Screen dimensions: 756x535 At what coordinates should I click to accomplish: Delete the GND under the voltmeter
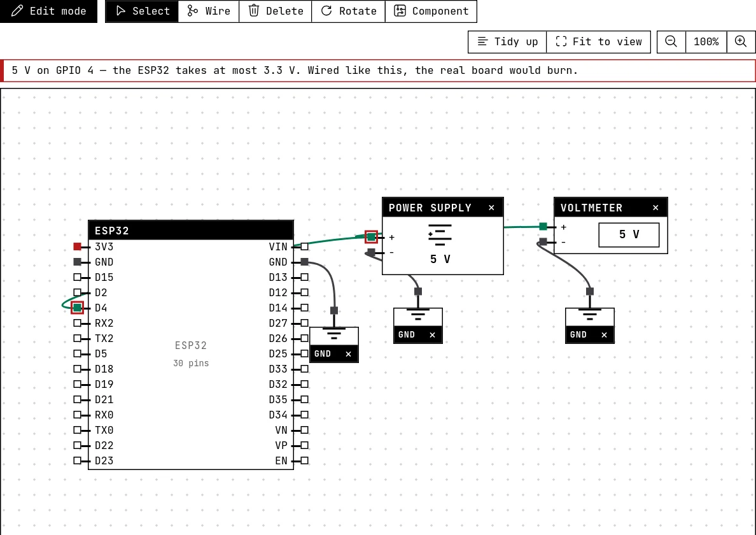604,335
